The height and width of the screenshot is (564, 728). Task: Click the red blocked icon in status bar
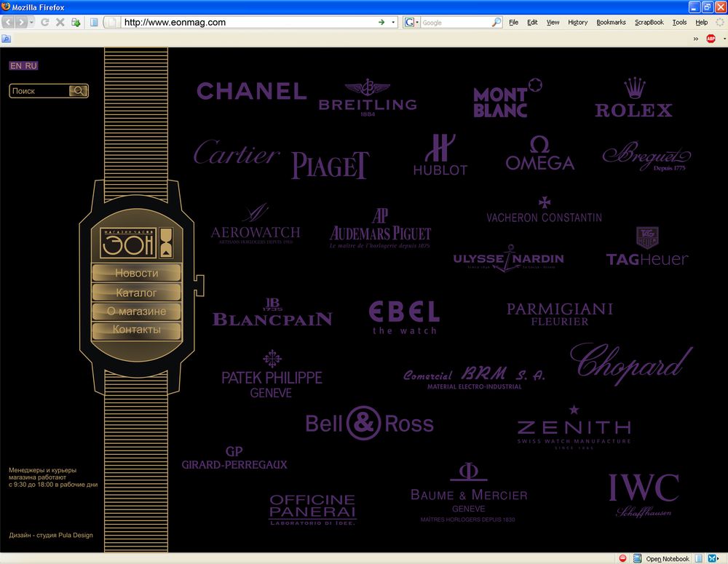pos(622,558)
